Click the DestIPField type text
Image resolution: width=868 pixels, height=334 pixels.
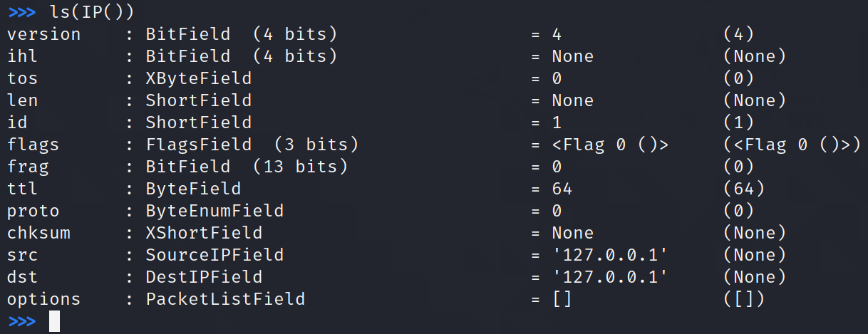(x=204, y=277)
